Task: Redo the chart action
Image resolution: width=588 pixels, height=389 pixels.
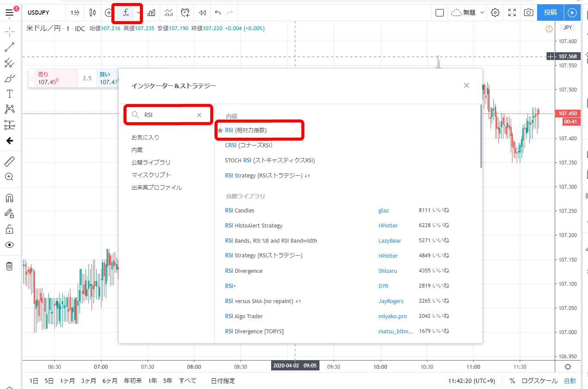Action: [230, 13]
